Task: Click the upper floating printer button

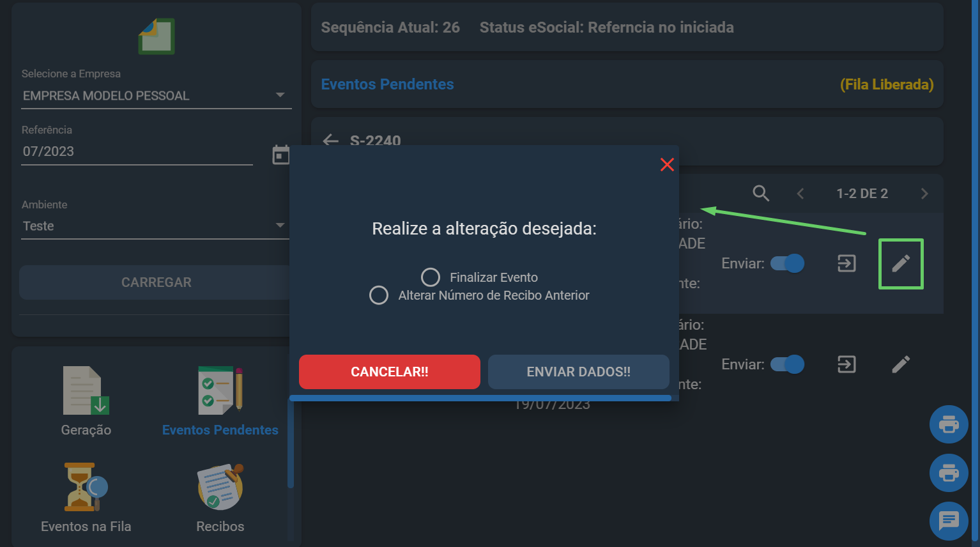Action: click(949, 424)
